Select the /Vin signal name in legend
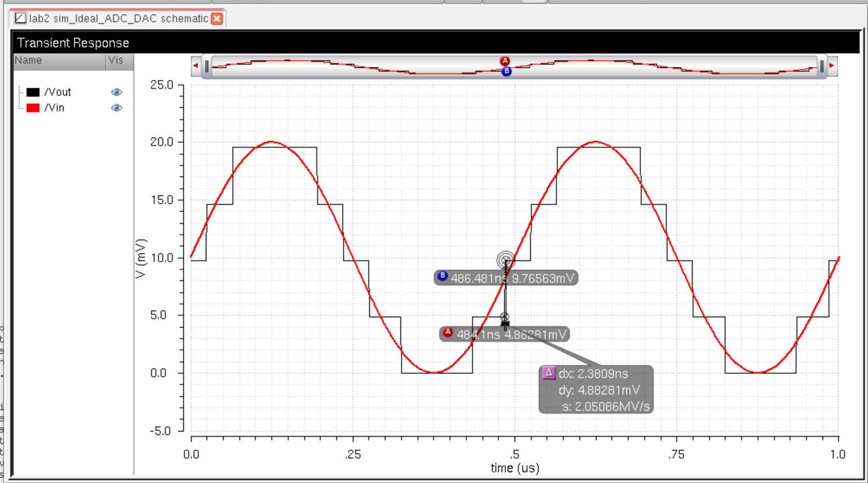This screenshot has height=483, width=868. (x=54, y=108)
